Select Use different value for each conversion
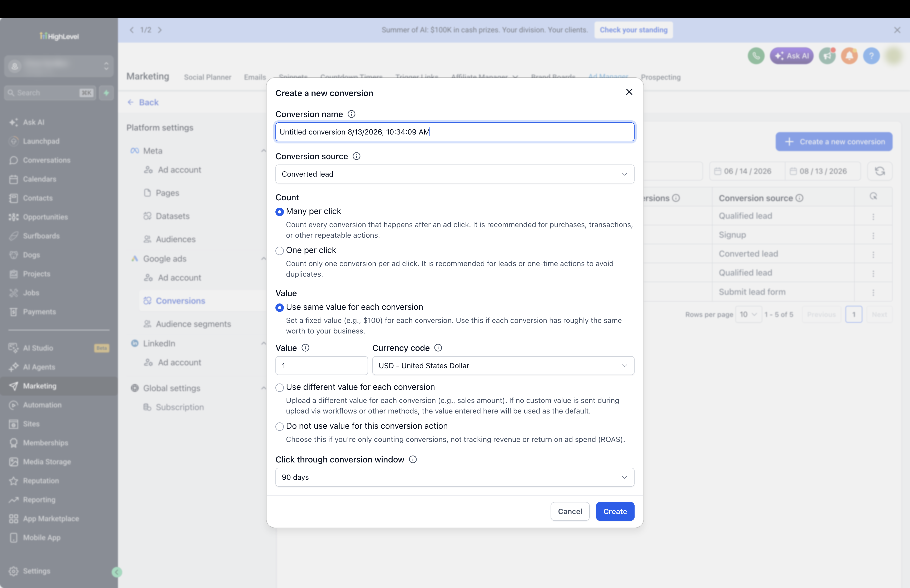Image resolution: width=910 pixels, height=588 pixels. tap(280, 387)
